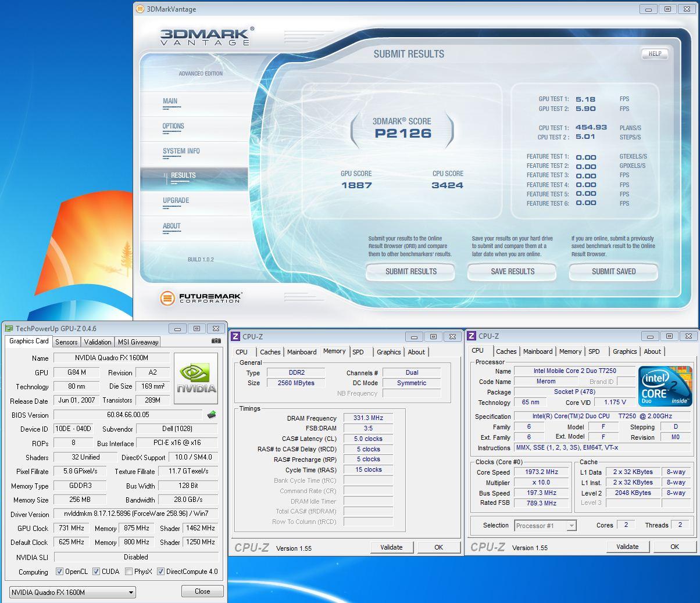This screenshot has width=700, height=603.
Task: Open the NVIDIA Quadro FX 1600M card dropdown
Action: (x=73, y=593)
